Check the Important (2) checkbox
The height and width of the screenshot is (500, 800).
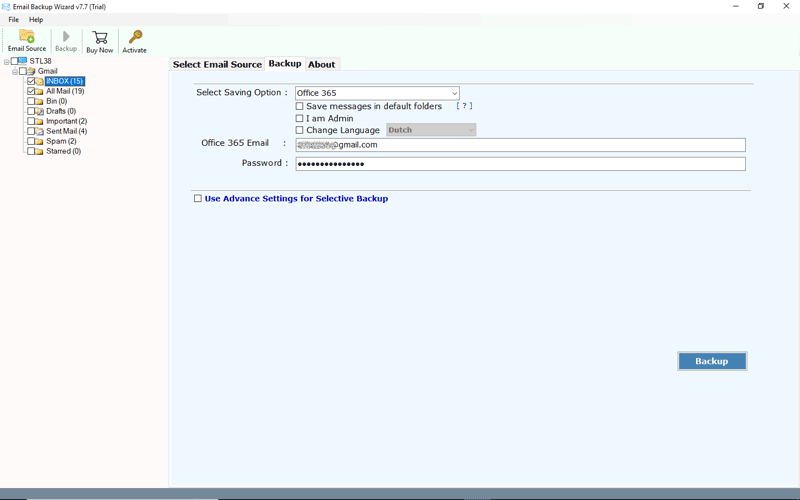pyautogui.click(x=31, y=121)
